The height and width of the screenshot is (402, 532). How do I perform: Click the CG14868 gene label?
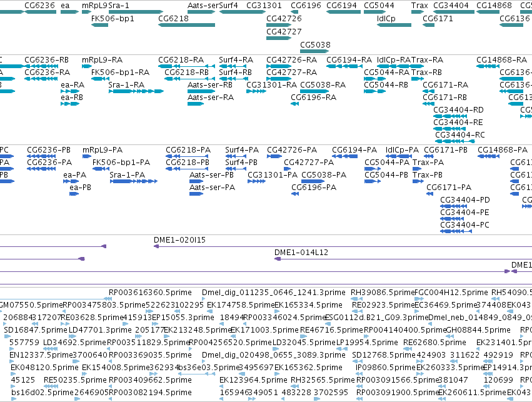pos(494,6)
